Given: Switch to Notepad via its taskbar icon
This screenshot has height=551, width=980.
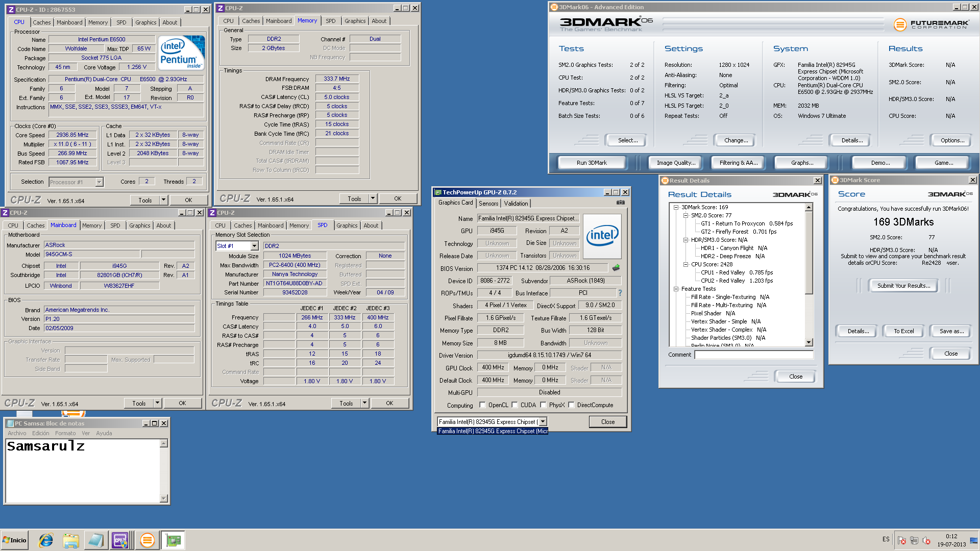Looking at the screenshot, I should click(95, 540).
